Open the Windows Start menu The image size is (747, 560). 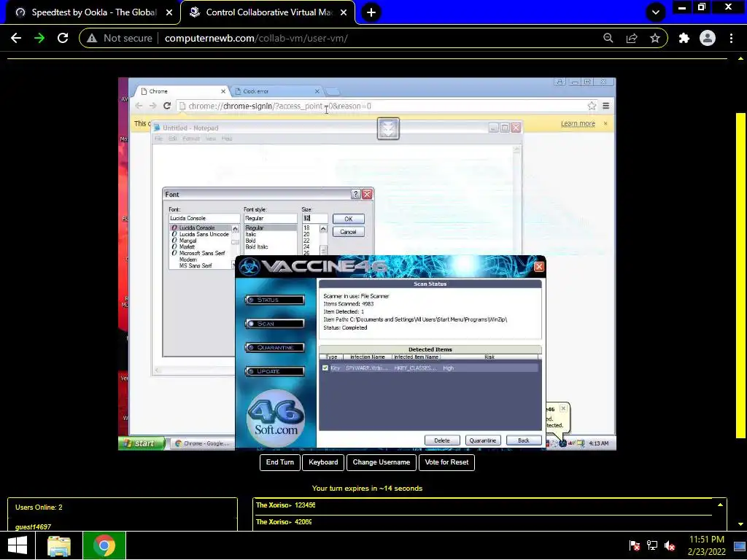[18, 545]
